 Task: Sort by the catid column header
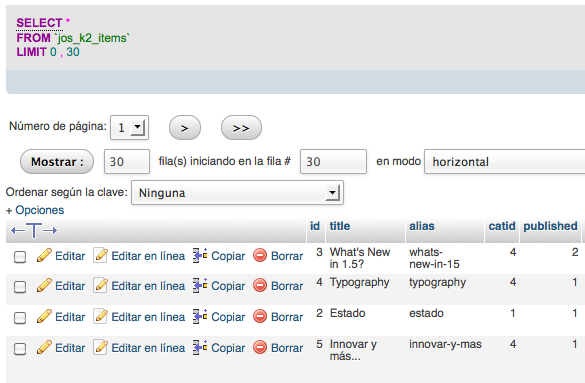(x=502, y=226)
